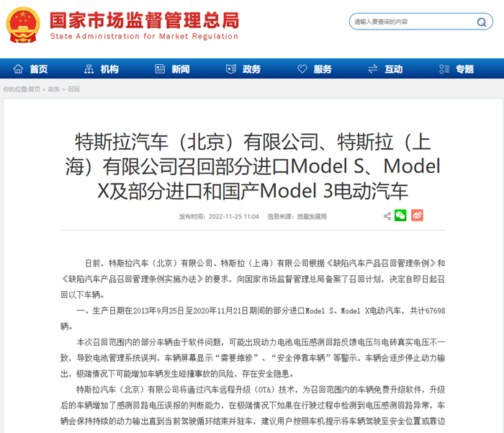Click paragraph starting 特斯拉汽车（北京）有限公司将通过
This screenshot has height=433, width=504.
click(x=253, y=406)
